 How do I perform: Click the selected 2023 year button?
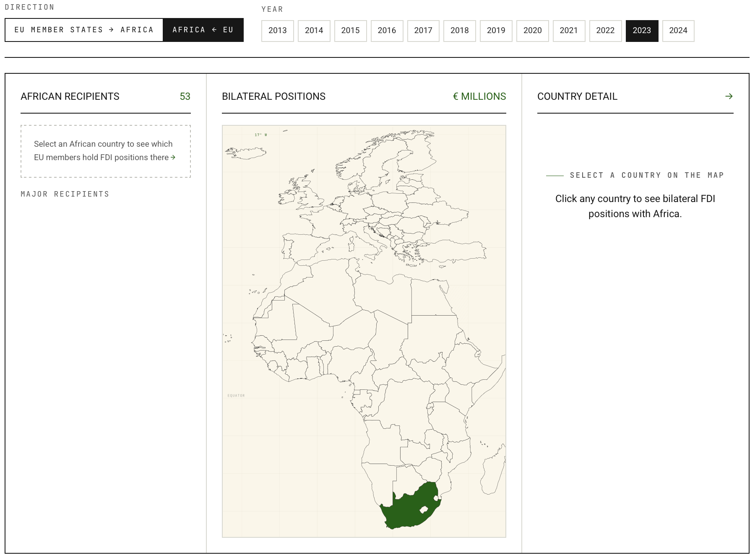642,31
